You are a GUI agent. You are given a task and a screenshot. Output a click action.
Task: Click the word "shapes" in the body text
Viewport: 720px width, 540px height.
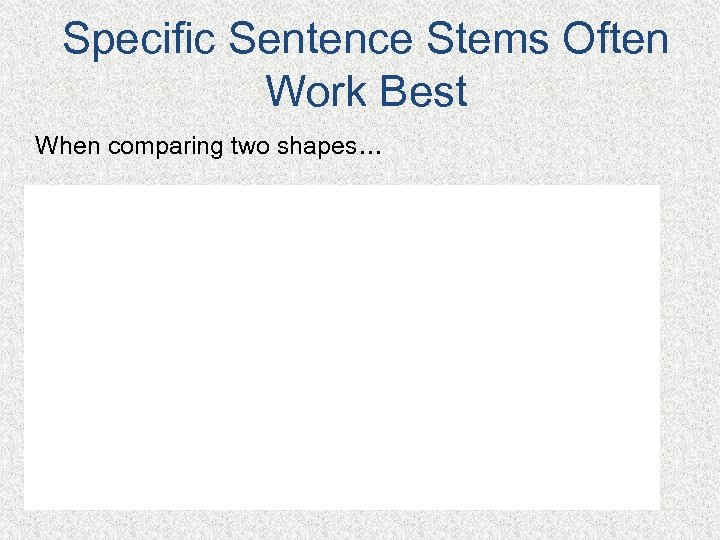point(313,147)
